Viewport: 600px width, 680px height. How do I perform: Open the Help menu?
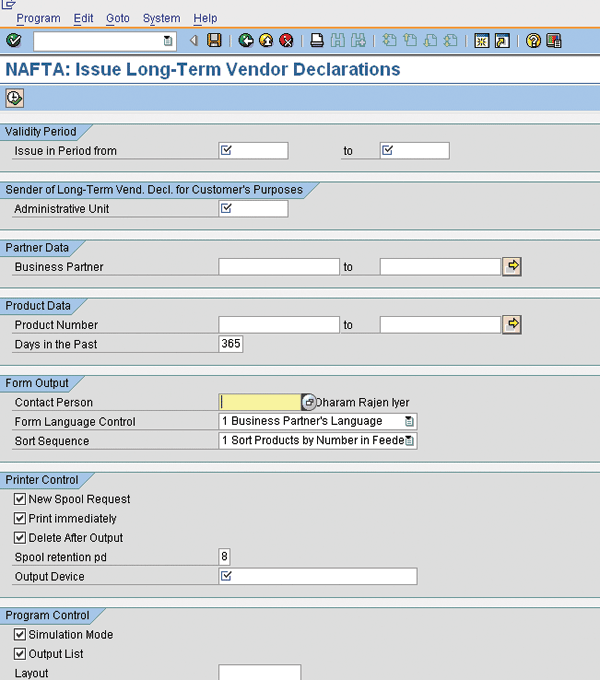(205, 18)
